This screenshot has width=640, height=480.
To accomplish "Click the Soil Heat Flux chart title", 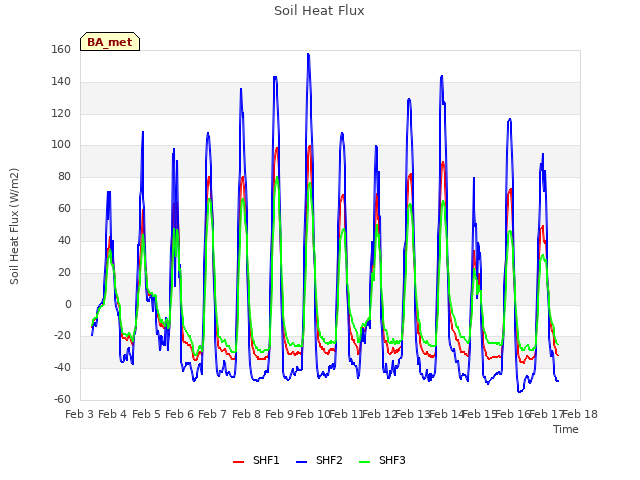I will pyautogui.click(x=319, y=11).
